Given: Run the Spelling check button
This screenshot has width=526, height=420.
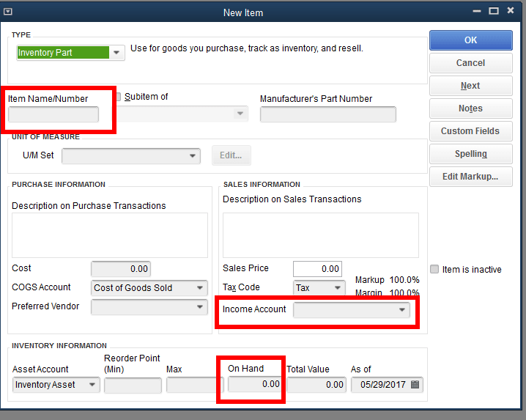Looking at the screenshot, I should point(470,154).
